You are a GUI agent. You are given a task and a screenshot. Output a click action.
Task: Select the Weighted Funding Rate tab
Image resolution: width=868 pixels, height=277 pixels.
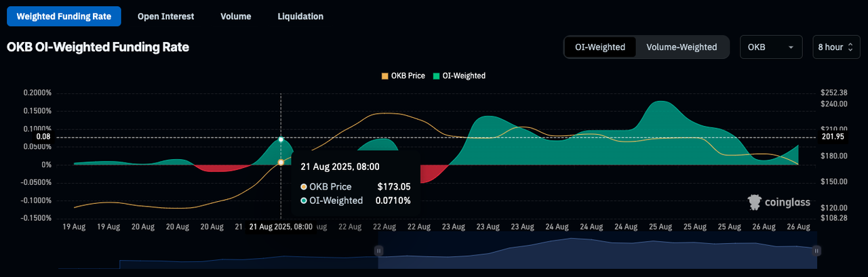click(x=64, y=16)
